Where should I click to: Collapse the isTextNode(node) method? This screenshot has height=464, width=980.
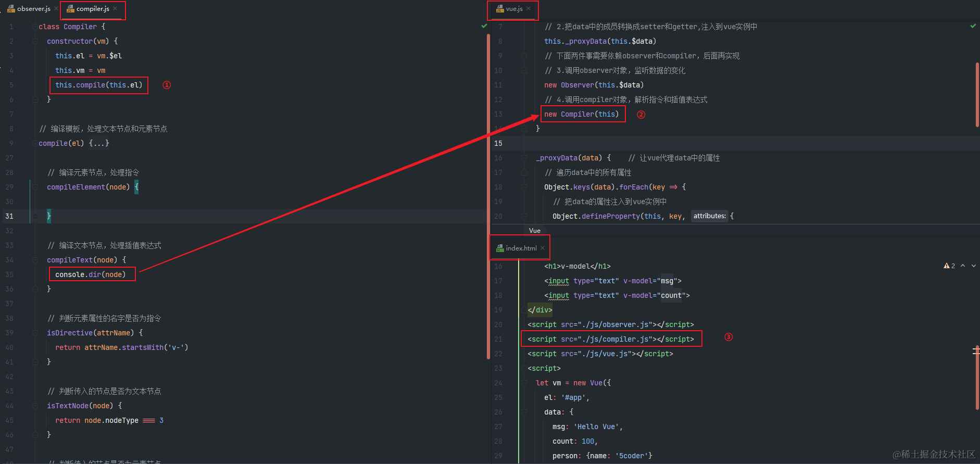[x=35, y=406]
